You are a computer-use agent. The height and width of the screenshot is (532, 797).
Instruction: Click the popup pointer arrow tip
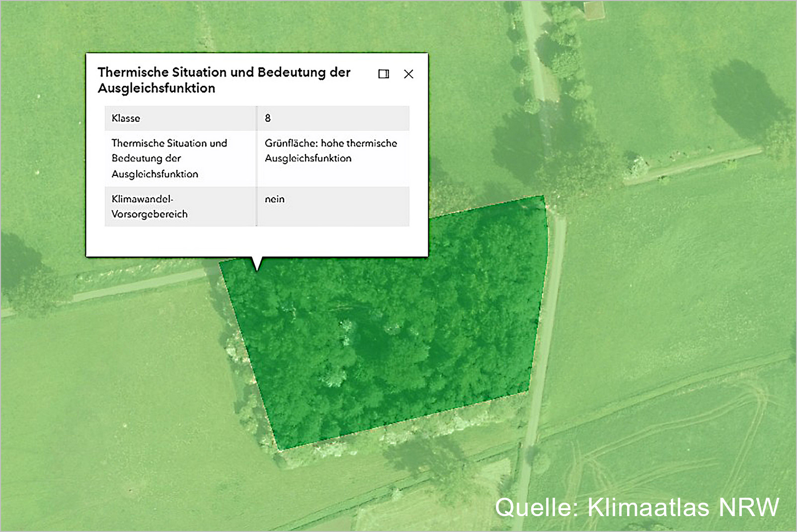coord(257,269)
